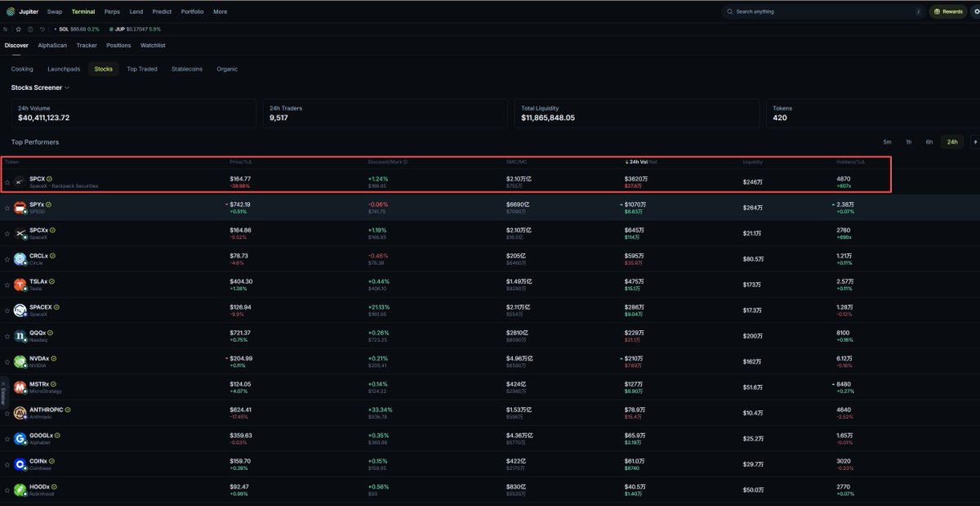Click the info icon beside Discount/Mark header

coord(405,162)
